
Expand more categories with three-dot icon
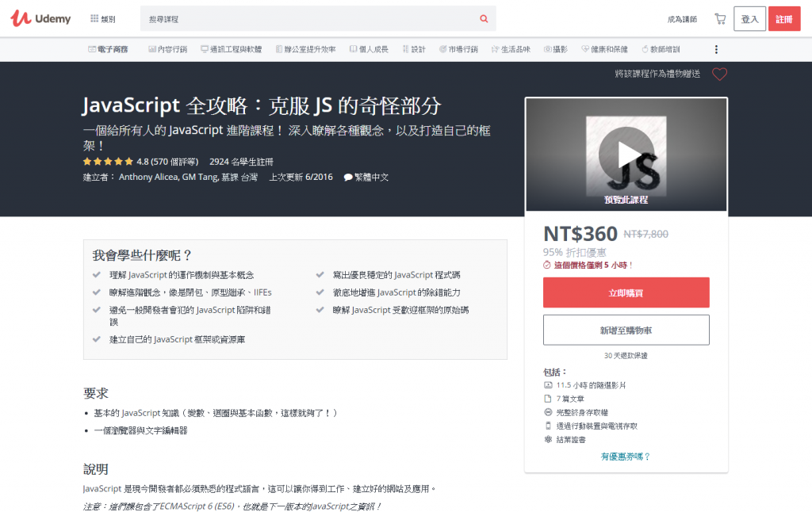pos(716,49)
